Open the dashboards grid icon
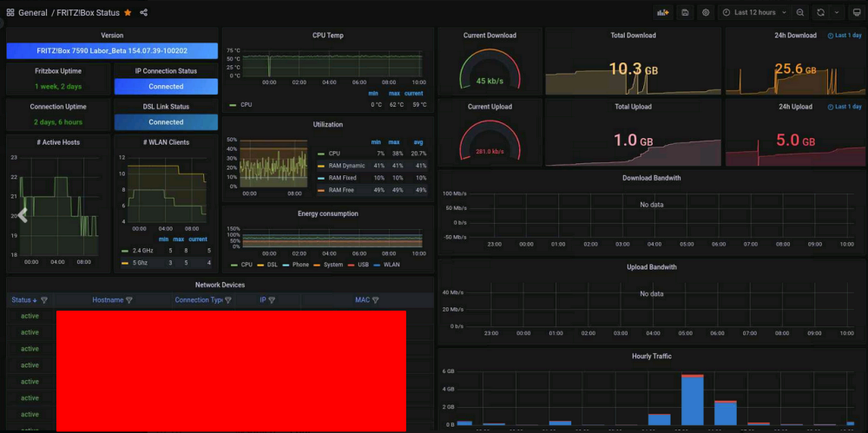The image size is (868, 433). [10, 12]
